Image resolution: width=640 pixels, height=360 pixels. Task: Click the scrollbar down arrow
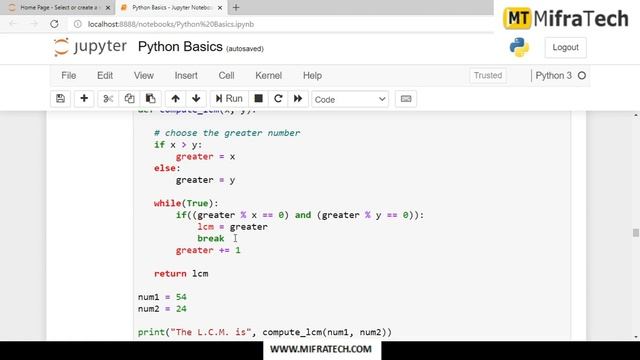click(x=636, y=337)
